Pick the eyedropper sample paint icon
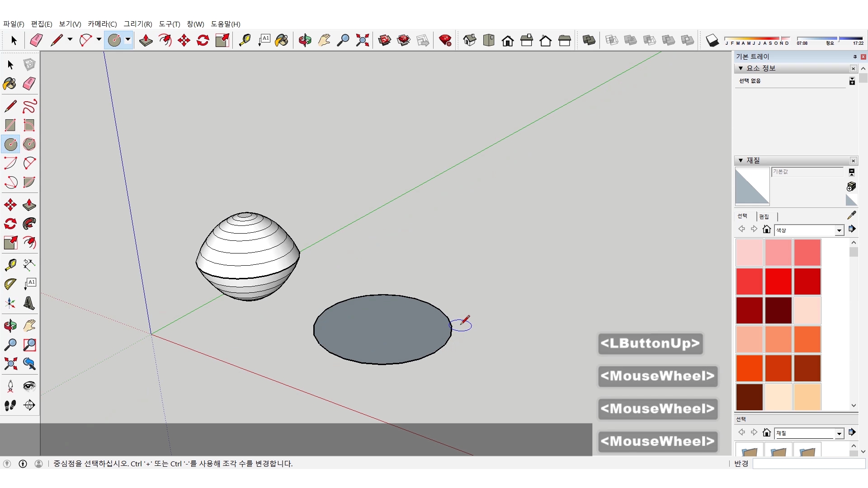Screen dimensions: 868x488 coord(851,215)
